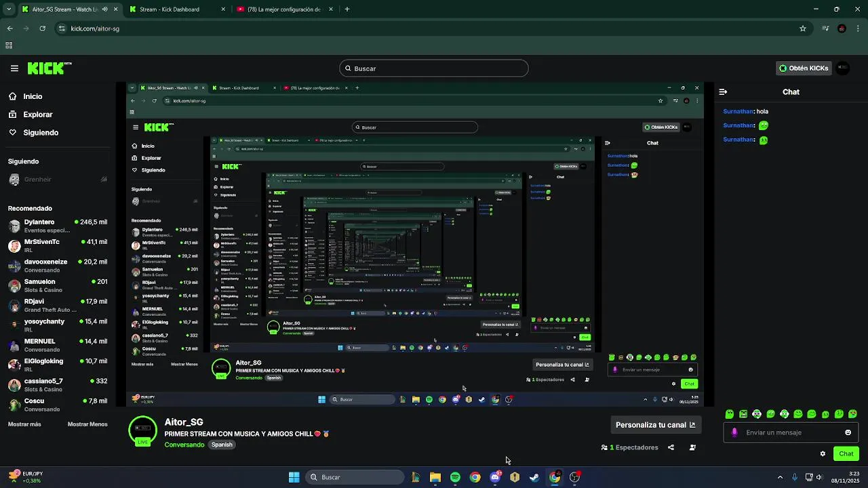Open the Windows Start menu
The height and width of the screenshot is (488, 868).
click(x=294, y=477)
